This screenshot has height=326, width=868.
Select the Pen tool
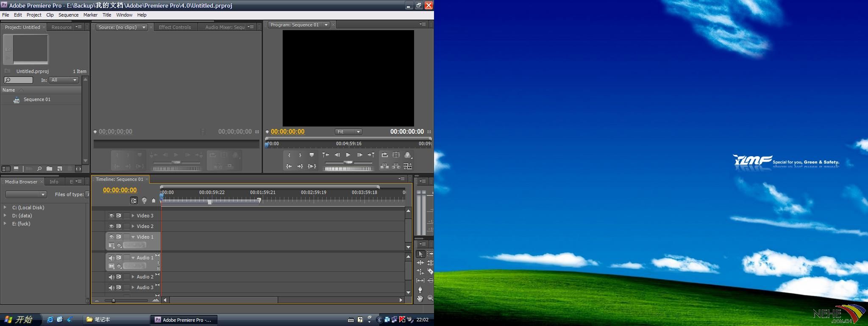[420, 289]
